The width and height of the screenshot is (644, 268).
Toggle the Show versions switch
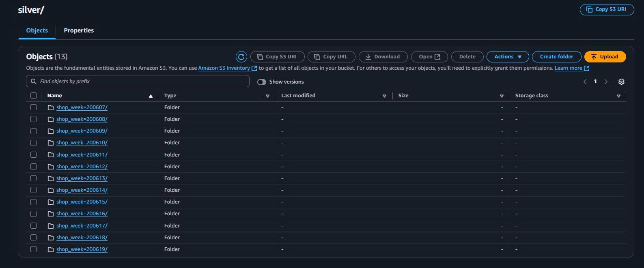click(262, 82)
